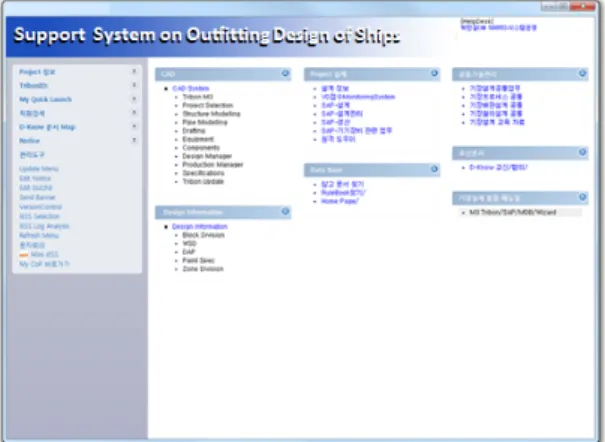605x442 pixels.
Task: Expand the 'D-Know' Map section arrow
Action: [134, 127]
